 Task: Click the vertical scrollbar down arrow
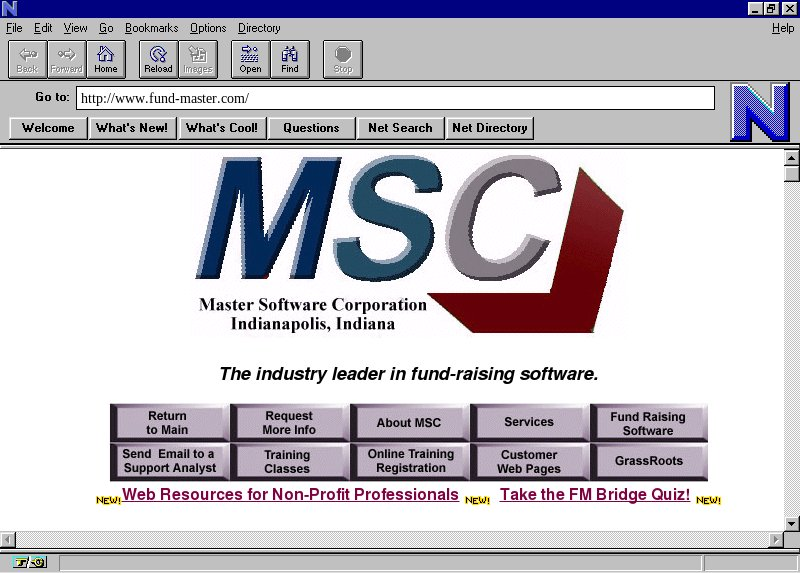click(791, 523)
